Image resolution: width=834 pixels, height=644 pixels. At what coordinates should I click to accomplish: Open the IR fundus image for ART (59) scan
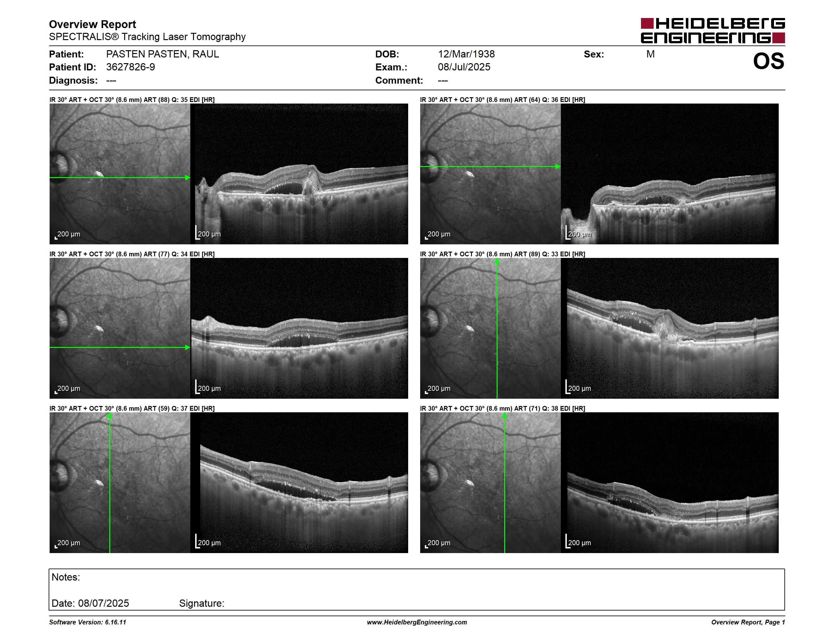120,483
